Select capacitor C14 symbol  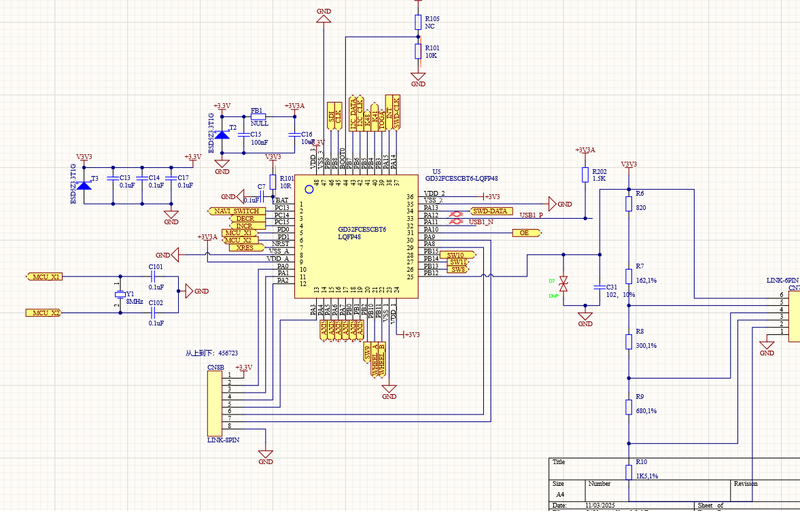coord(142,178)
